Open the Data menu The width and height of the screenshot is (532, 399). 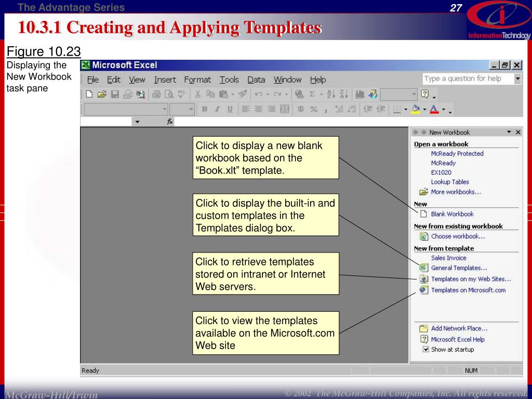[256, 79]
